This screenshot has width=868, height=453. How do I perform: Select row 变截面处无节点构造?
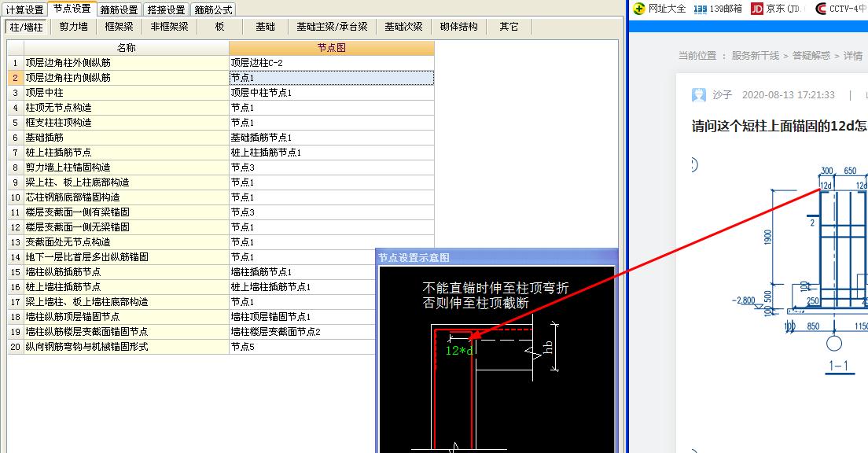pyautogui.click(x=127, y=242)
